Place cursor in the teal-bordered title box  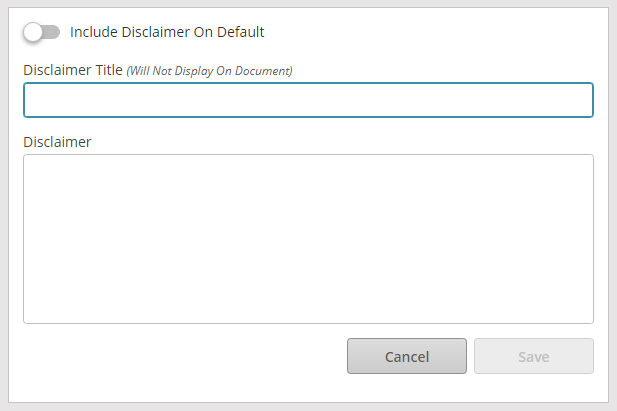(x=308, y=100)
